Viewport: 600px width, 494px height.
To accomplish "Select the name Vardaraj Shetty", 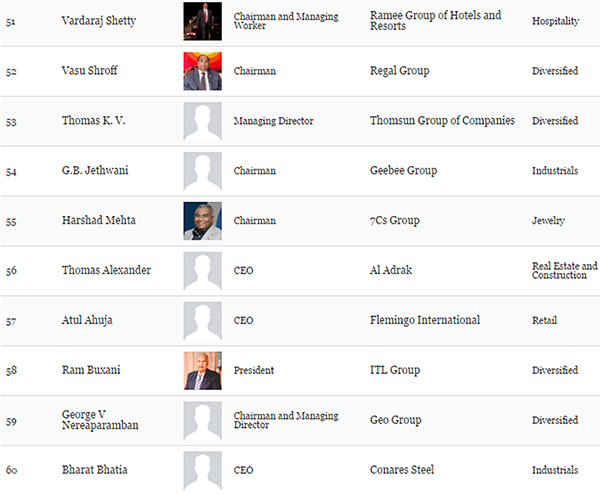I will pyautogui.click(x=100, y=21).
